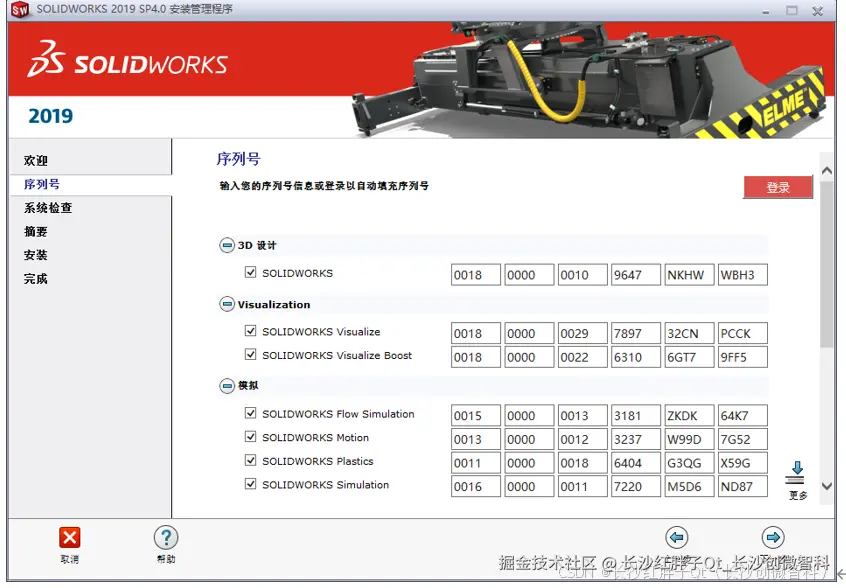Screen dimensions: 846x588
Task: Toggle SOLIDWORKS Flow Simulation checkbox
Action: pos(250,413)
